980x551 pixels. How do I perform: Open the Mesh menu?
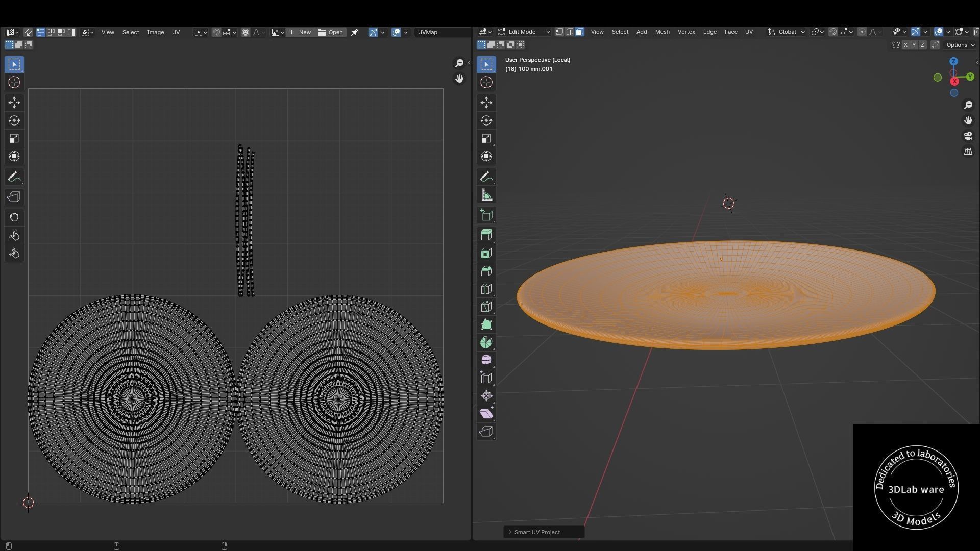coord(662,32)
